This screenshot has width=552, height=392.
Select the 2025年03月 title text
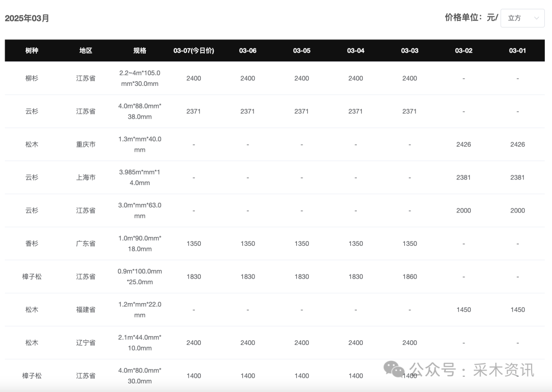[27, 18]
